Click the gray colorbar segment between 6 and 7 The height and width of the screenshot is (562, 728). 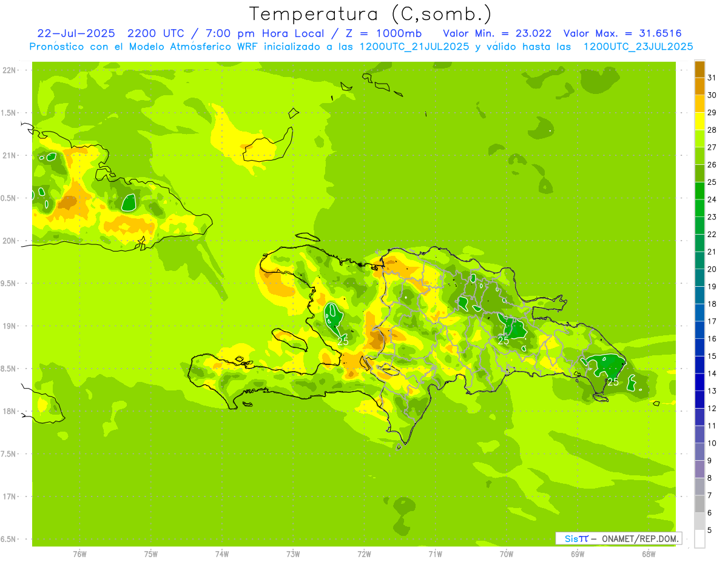coord(699,504)
